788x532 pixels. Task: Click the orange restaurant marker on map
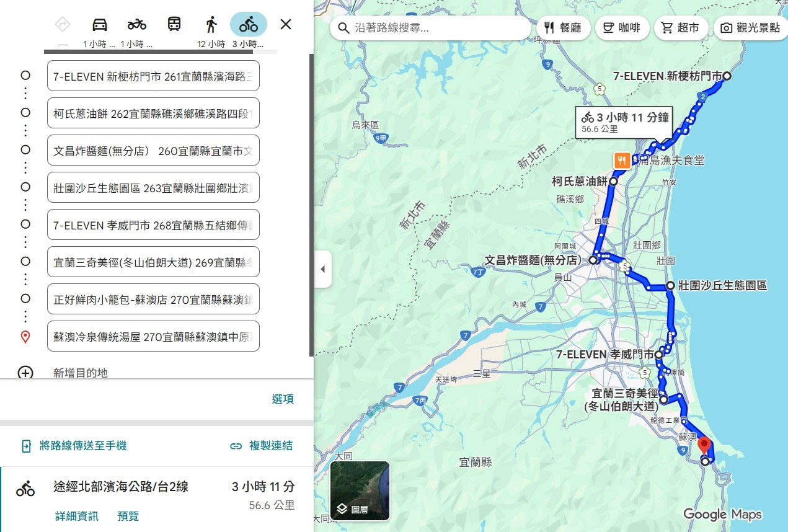[x=622, y=161]
